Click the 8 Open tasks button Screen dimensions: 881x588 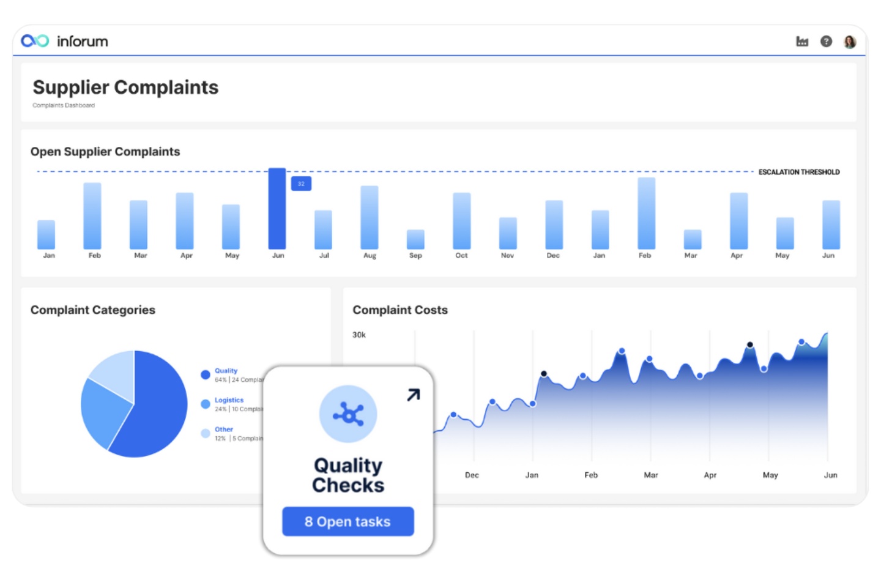pyautogui.click(x=348, y=521)
